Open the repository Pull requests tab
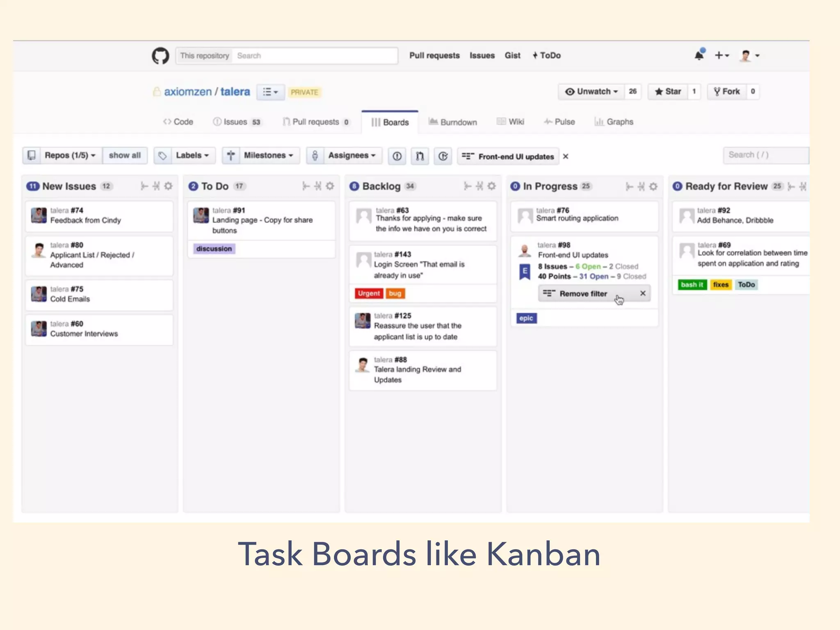This screenshot has width=840, height=630. pos(316,122)
